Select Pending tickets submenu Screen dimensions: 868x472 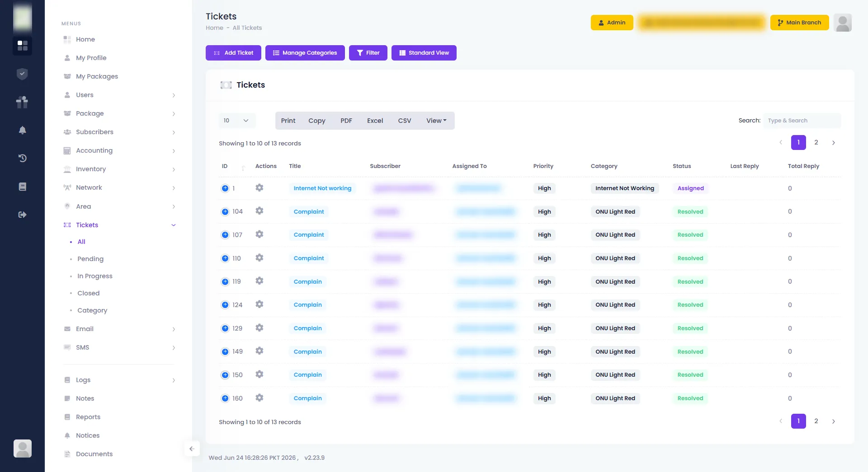point(90,259)
